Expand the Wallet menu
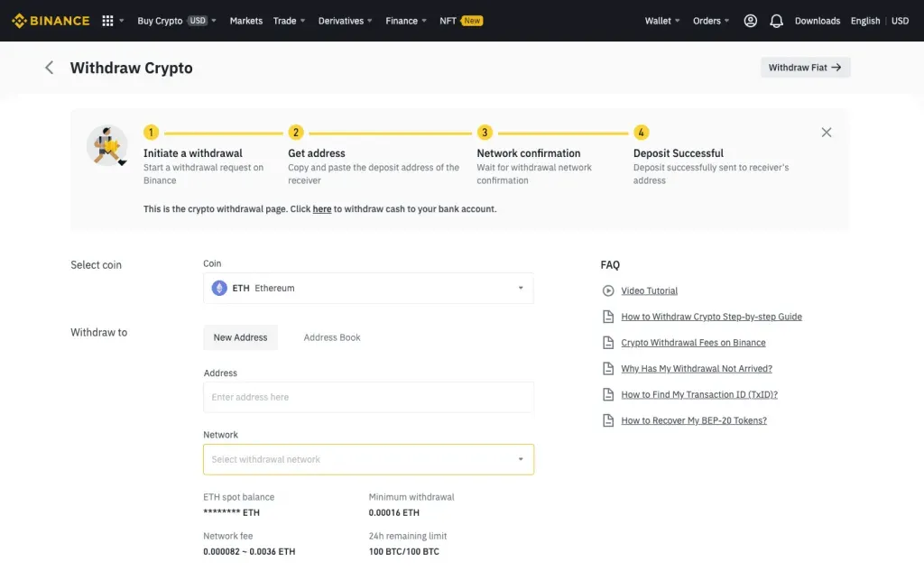This screenshot has height=580, width=924. coord(661,21)
